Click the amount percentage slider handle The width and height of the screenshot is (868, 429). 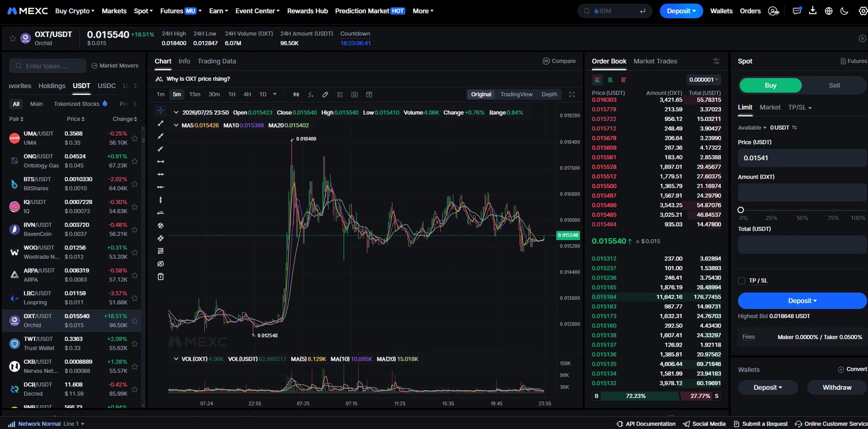click(741, 210)
